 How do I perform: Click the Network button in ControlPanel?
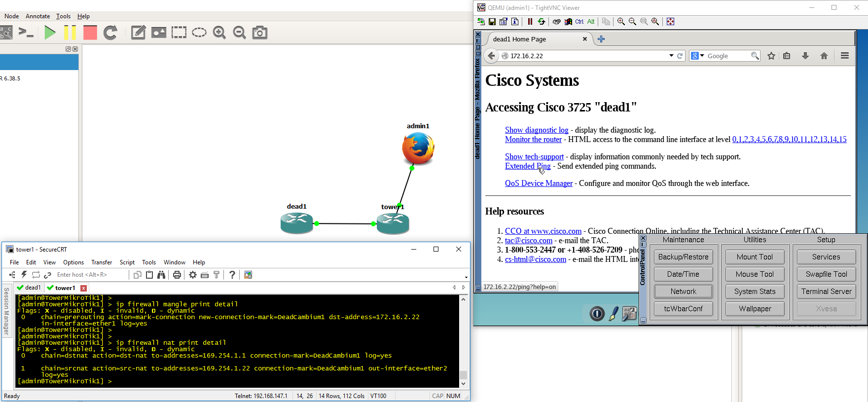click(x=684, y=292)
